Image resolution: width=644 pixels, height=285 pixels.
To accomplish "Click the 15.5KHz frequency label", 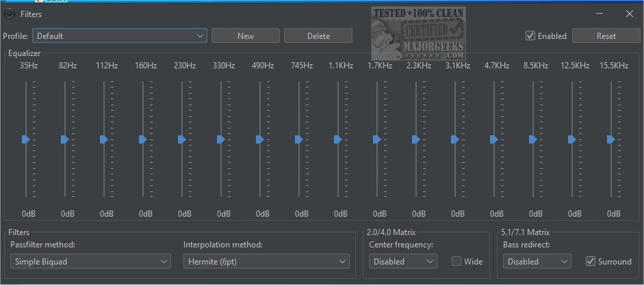I will point(614,65).
